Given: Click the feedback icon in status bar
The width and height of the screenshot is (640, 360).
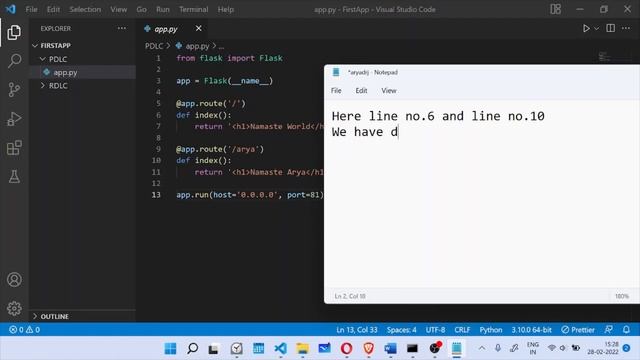Looking at the screenshot, I should pyautogui.click(x=609, y=329).
